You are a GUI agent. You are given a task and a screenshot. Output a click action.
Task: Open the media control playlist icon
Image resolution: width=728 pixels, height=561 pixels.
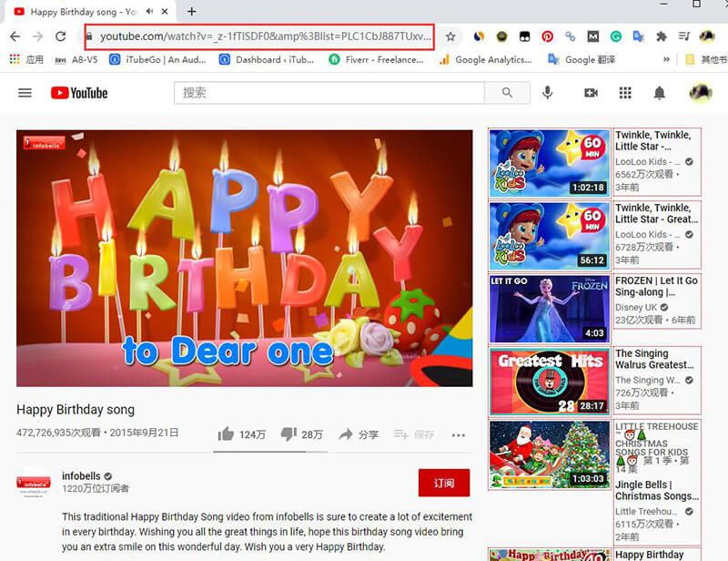684,36
